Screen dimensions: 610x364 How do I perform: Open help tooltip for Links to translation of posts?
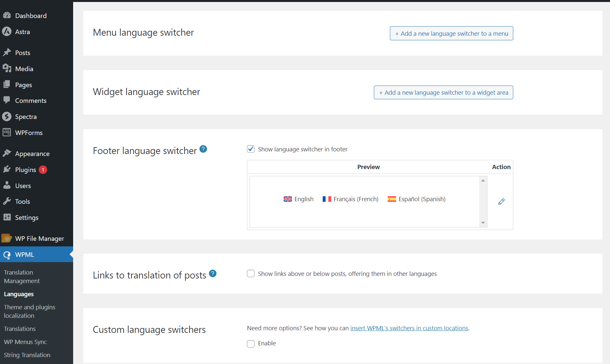click(x=213, y=274)
